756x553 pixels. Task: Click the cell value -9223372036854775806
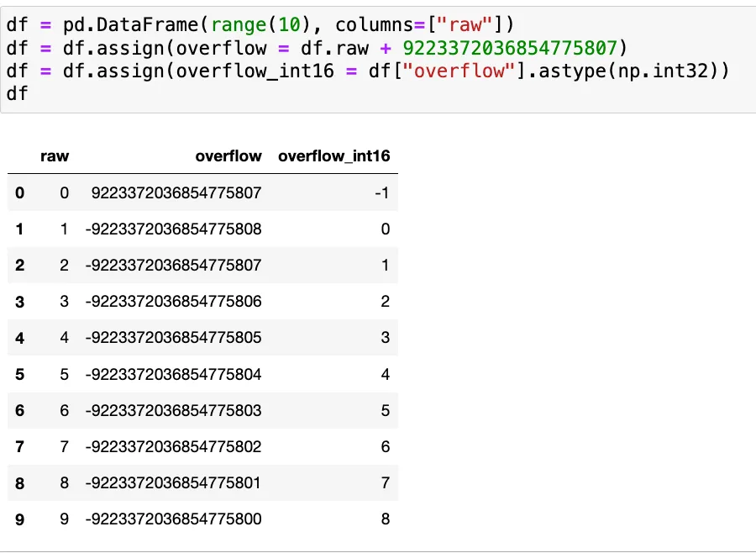[x=174, y=302]
